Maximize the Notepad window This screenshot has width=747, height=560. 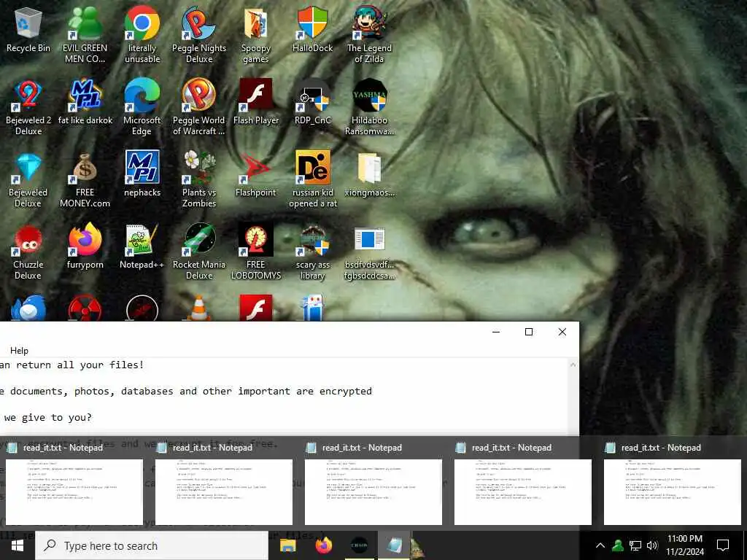pyautogui.click(x=529, y=332)
